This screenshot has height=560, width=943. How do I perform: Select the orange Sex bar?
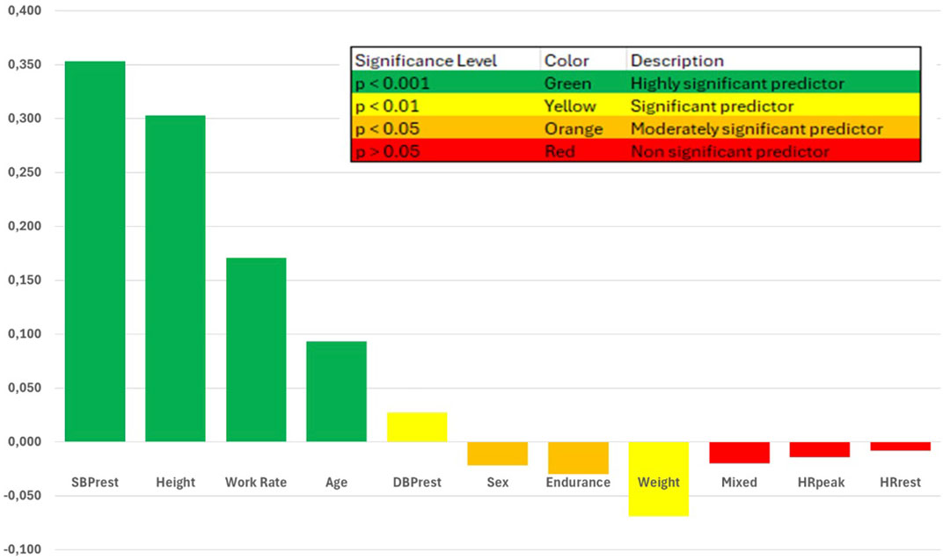(497, 454)
